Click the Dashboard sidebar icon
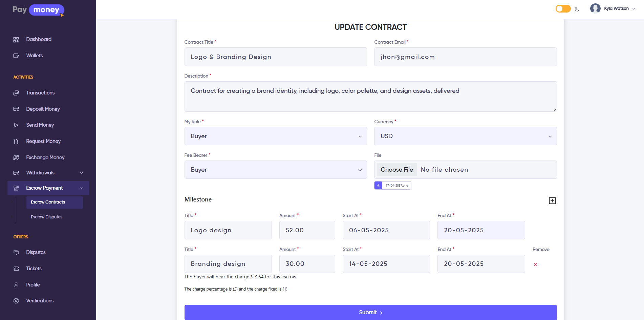 (16, 40)
